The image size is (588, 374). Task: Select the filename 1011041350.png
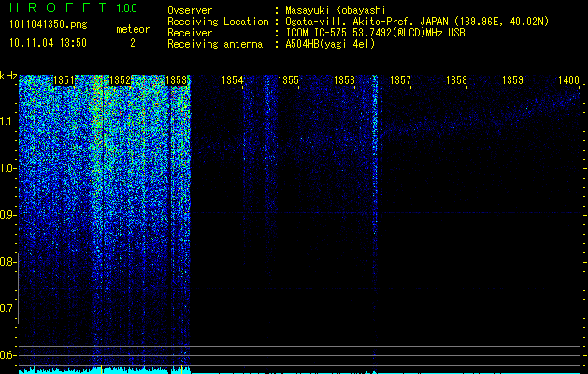click(x=49, y=24)
